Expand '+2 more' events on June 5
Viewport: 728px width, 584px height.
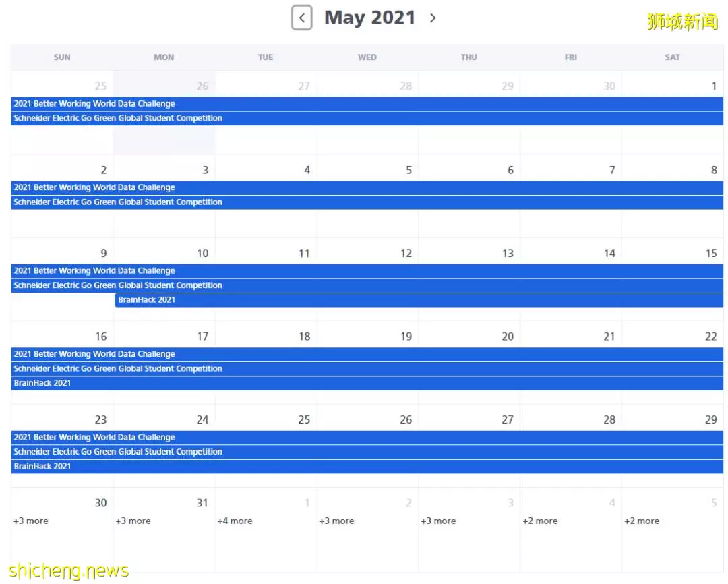pyautogui.click(x=641, y=521)
